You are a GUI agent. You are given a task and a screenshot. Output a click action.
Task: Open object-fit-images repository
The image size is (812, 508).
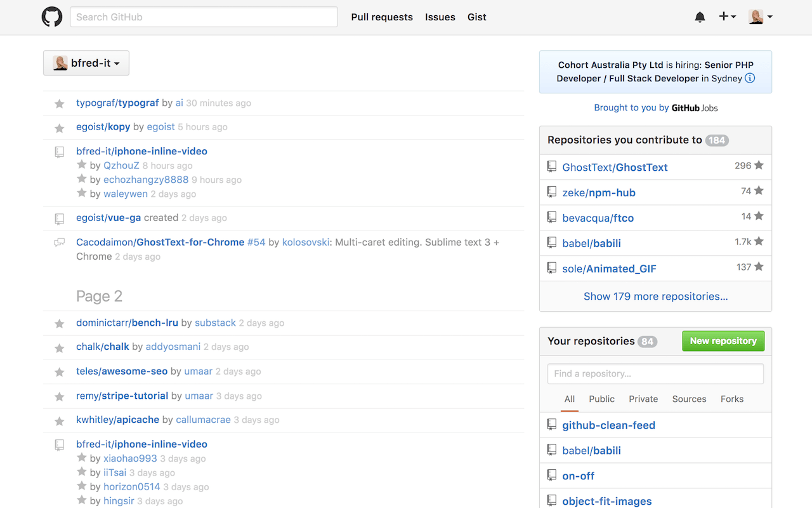[x=607, y=501]
